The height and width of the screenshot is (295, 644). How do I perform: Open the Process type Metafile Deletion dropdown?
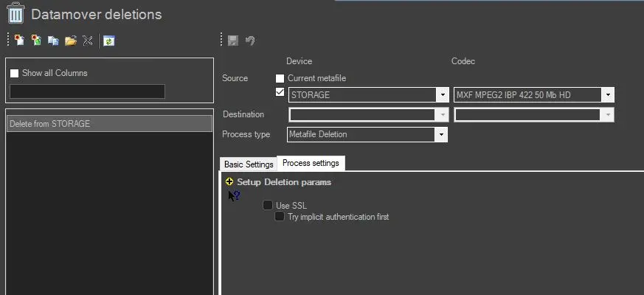click(x=440, y=134)
